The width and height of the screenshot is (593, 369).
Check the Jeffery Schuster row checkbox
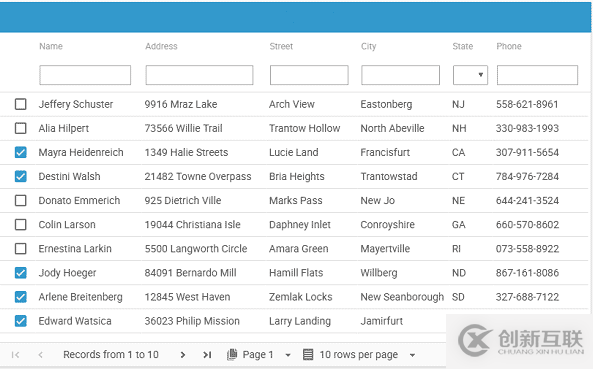[x=20, y=104]
